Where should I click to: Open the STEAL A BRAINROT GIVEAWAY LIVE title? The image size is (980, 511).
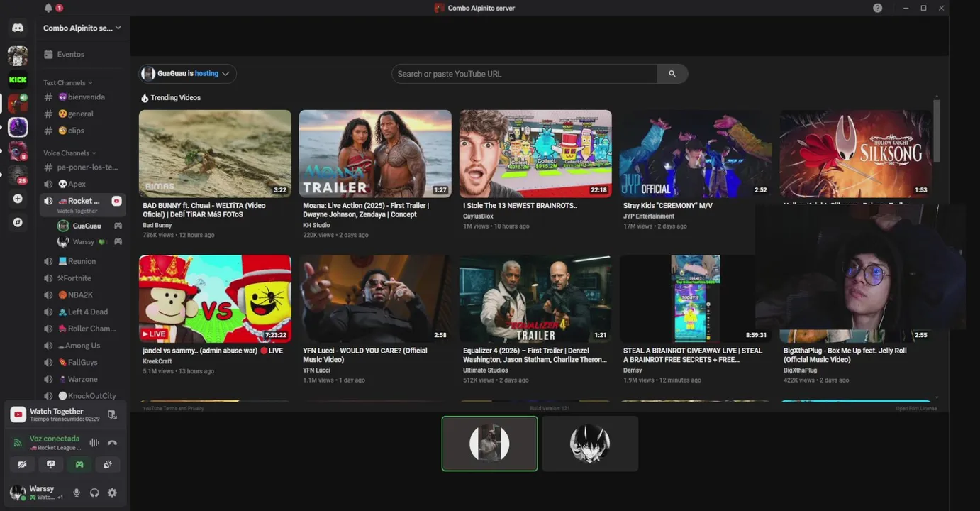pos(693,355)
